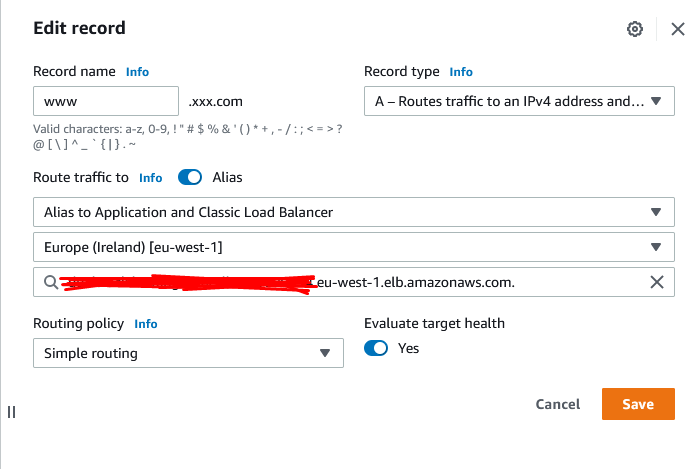This screenshot has height=469, width=699.
Task: Open the Record type dropdown
Action: pyautogui.click(x=519, y=101)
